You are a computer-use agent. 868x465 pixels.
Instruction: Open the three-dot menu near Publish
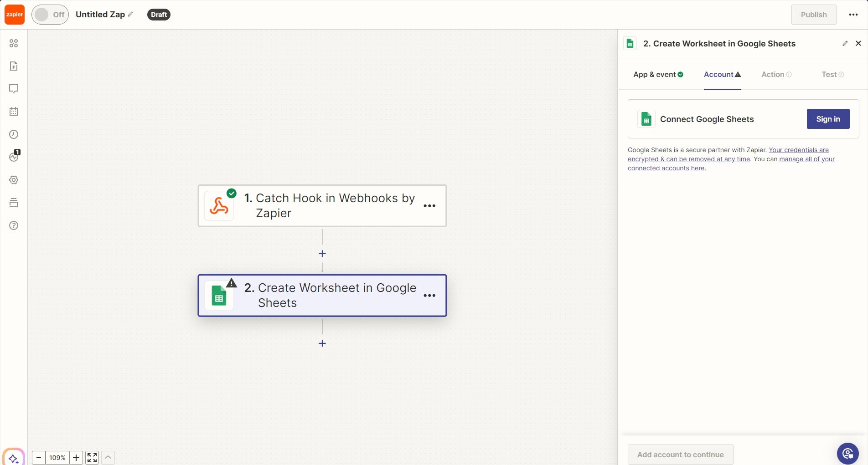pyautogui.click(x=852, y=14)
